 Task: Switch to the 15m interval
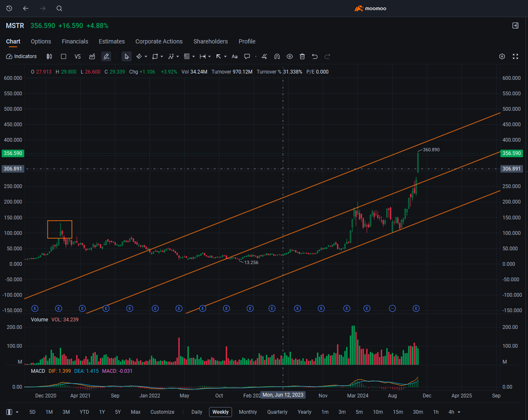coord(398,412)
